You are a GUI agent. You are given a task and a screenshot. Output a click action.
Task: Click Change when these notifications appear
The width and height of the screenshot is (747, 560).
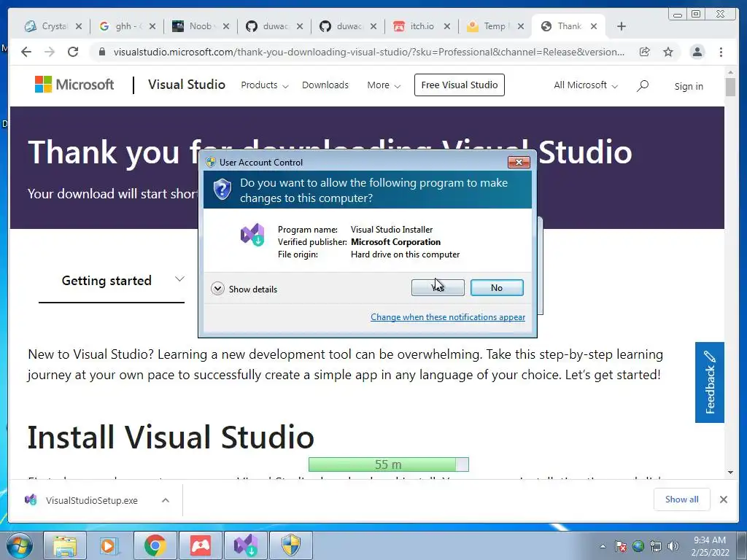click(448, 317)
